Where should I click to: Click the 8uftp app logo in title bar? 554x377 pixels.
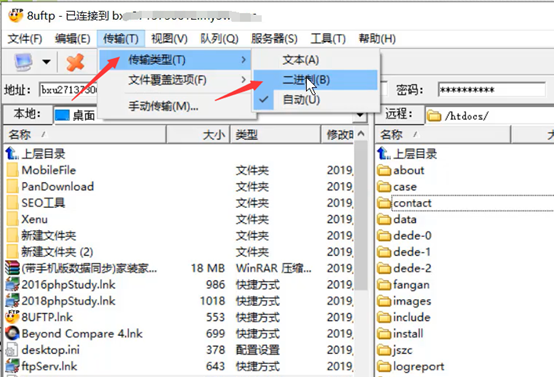pyautogui.click(x=15, y=15)
